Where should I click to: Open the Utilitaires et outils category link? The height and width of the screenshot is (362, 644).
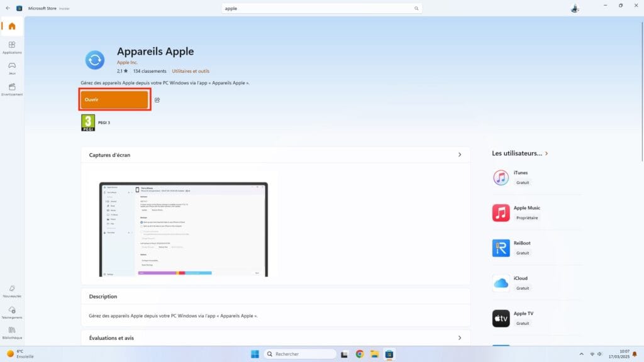(191, 71)
